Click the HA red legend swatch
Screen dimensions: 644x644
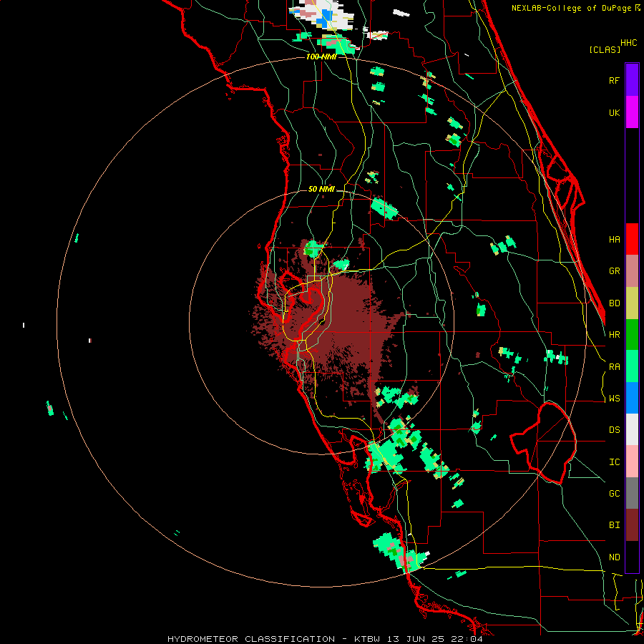click(x=632, y=239)
